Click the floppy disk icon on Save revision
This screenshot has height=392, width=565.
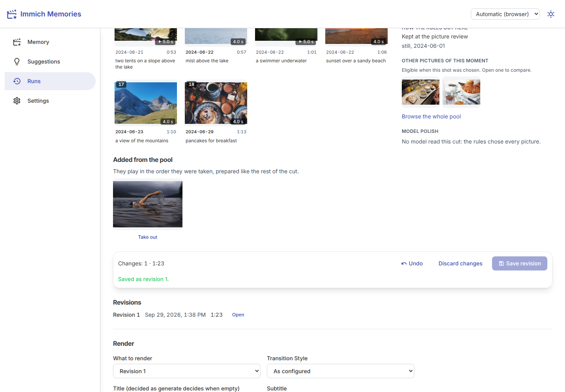pyautogui.click(x=501, y=263)
